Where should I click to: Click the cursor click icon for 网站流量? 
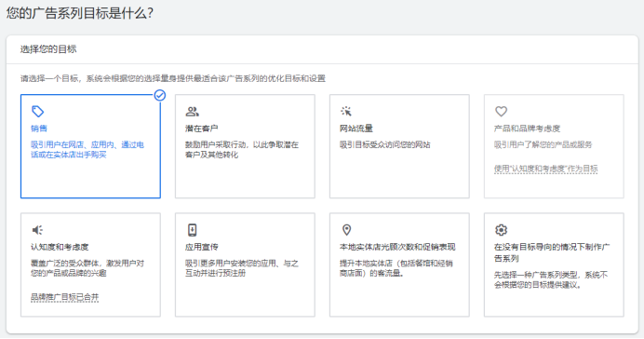click(346, 112)
